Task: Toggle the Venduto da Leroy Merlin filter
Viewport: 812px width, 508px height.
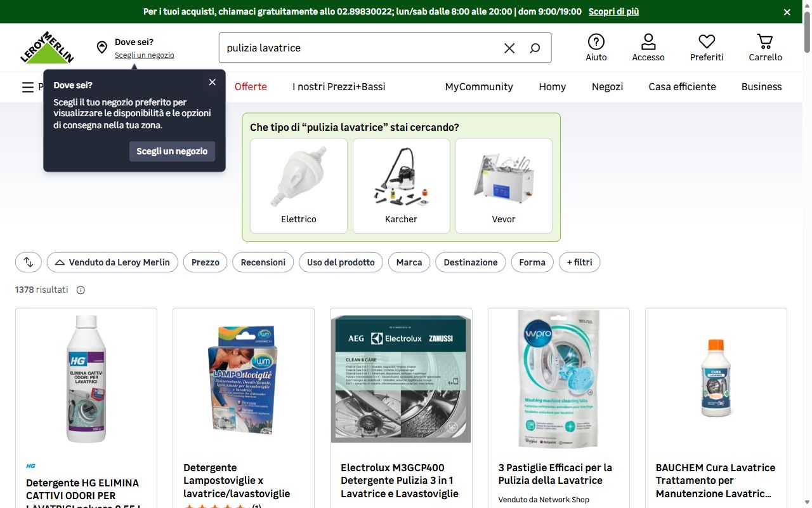Action: click(113, 262)
